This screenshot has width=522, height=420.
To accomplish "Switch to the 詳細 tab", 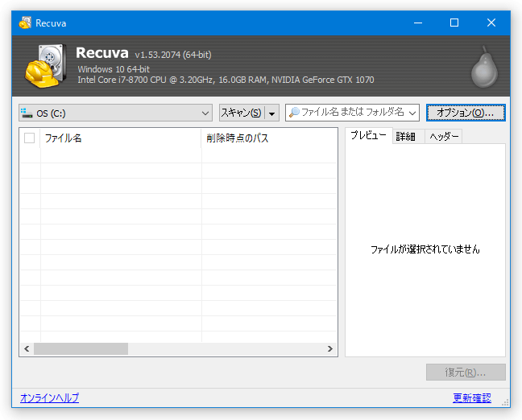I will (408, 136).
